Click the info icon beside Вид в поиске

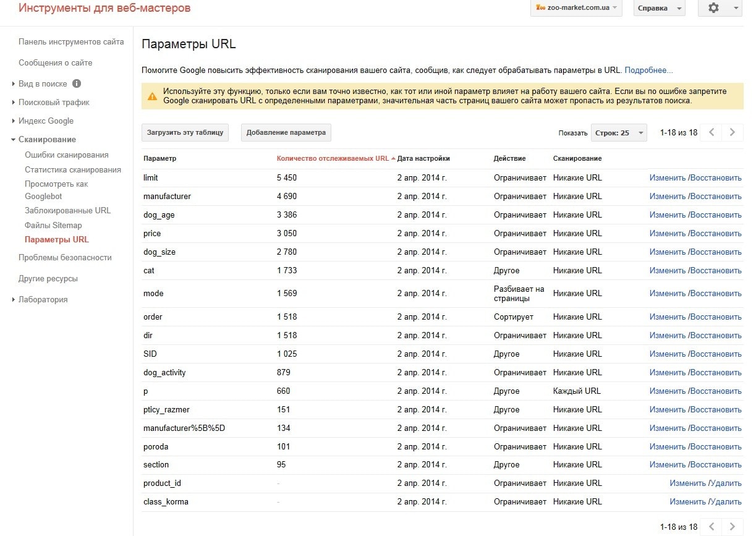77,83
